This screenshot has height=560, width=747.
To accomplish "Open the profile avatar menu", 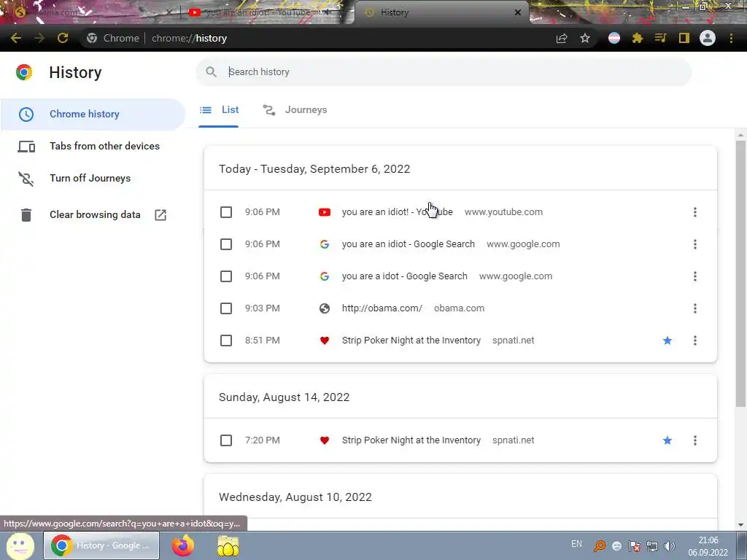I will point(708,38).
